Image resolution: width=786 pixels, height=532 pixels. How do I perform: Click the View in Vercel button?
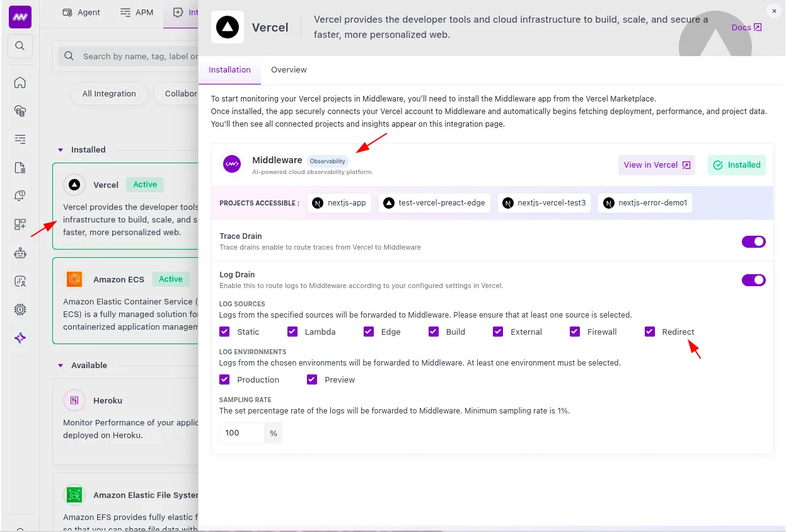pyautogui.click(x=657, y=165)
